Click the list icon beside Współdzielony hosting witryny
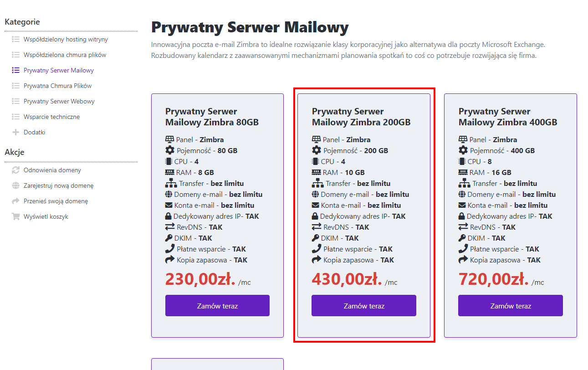The height and width of the screenshot is (370, 588). [x=15, y=40]
